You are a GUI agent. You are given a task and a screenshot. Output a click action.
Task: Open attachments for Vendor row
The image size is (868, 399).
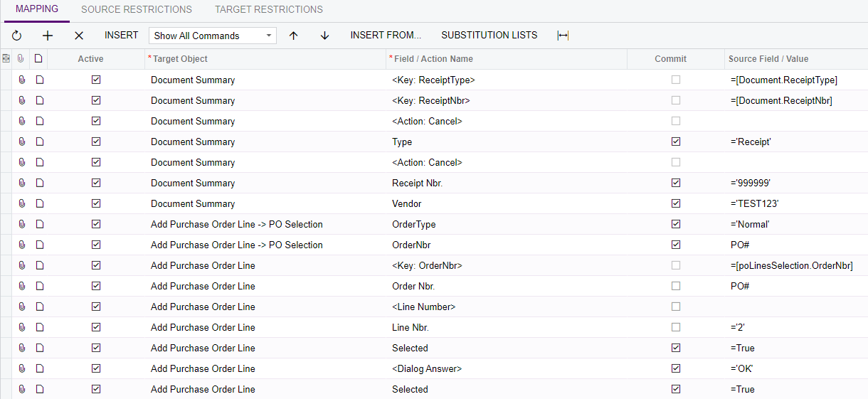21,203
